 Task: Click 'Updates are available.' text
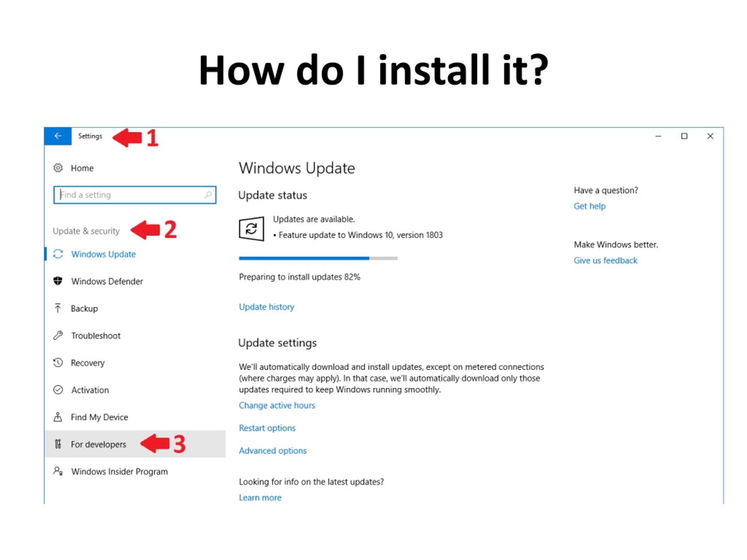point(314,219)
